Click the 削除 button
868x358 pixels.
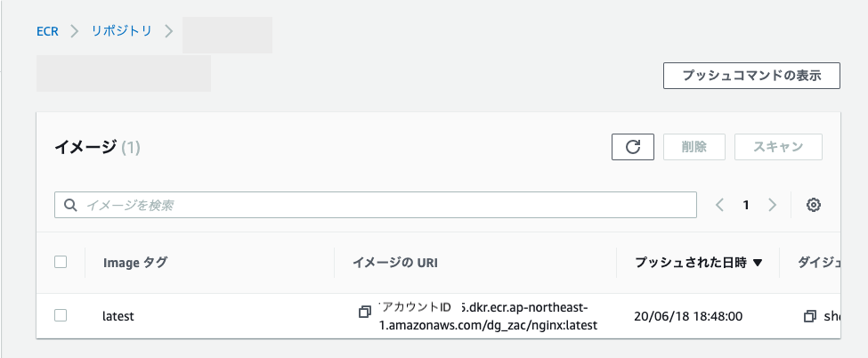pos(694,147)
